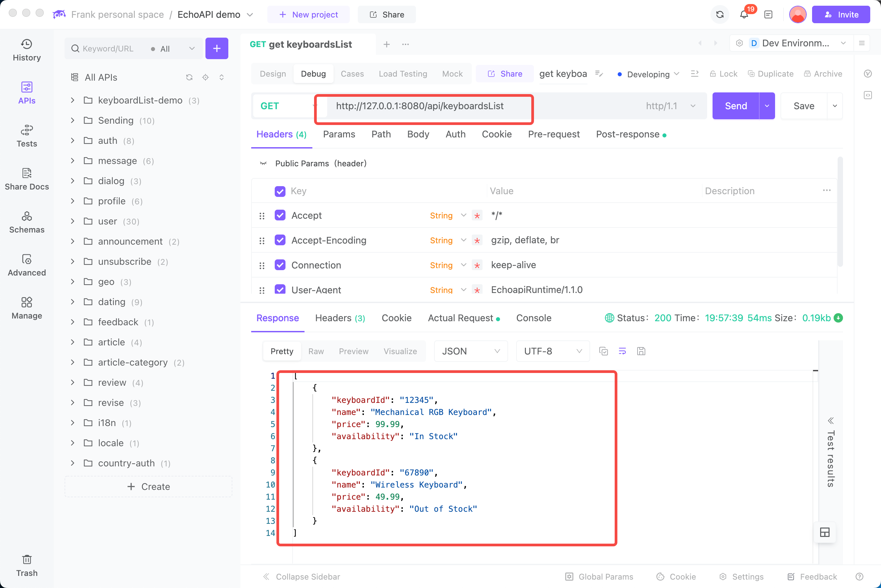Click the Save button
This screenshot has width=881, height=588.
[804, 106]
